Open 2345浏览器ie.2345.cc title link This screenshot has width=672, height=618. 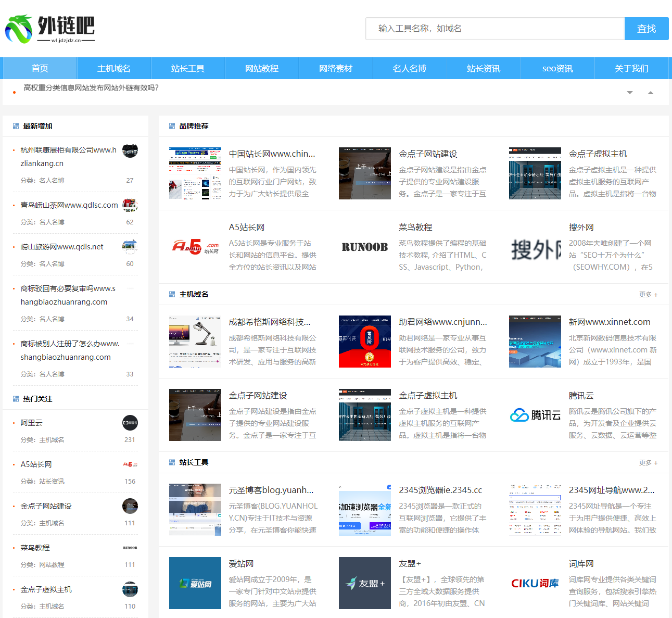click(x=440, y=490)
